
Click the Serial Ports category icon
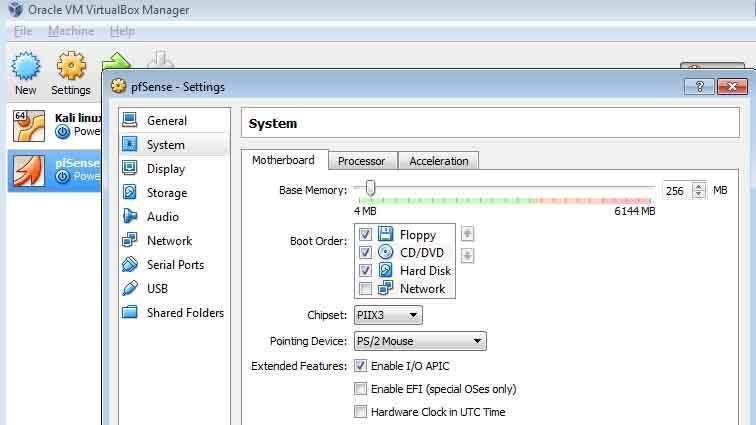pos(130,264)
